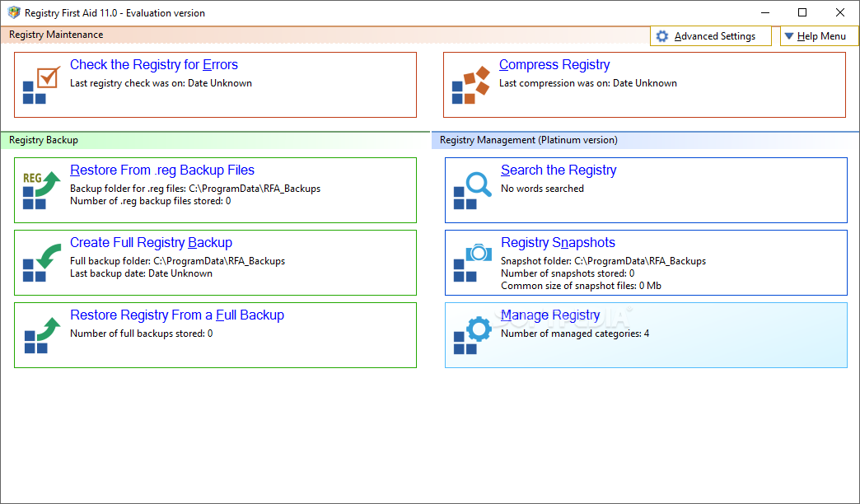Click 'Backup folder for .reg files' path text
Screen dimensions: 860x504
tap(194, 189)
